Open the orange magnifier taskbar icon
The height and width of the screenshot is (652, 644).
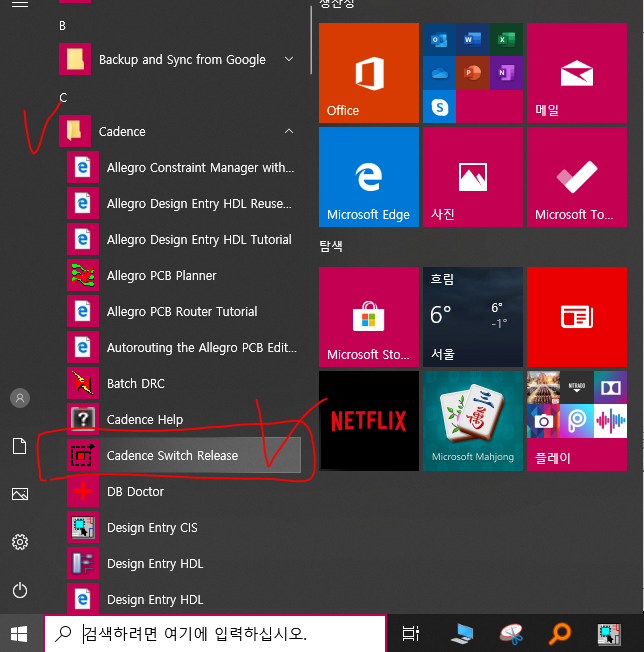(560, 634)
